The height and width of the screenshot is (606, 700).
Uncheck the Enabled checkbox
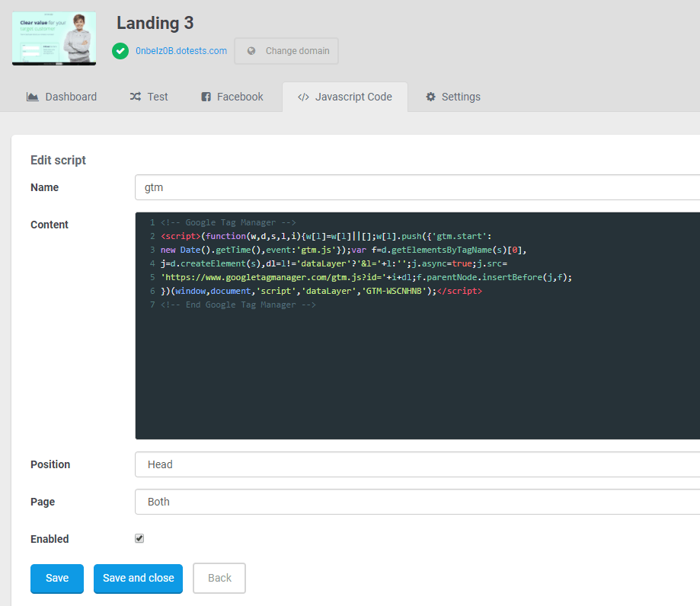coord(139,538)
